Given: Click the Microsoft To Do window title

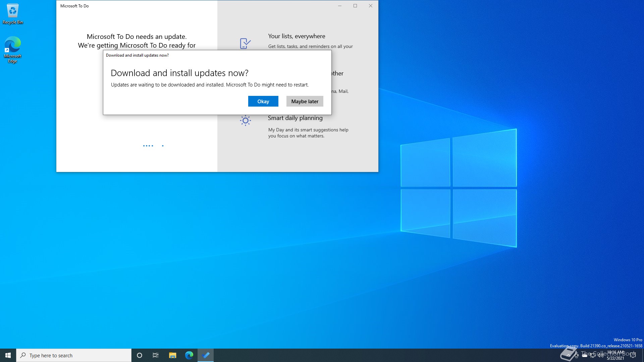Looking at the screenshot, I should pos(74,6).
